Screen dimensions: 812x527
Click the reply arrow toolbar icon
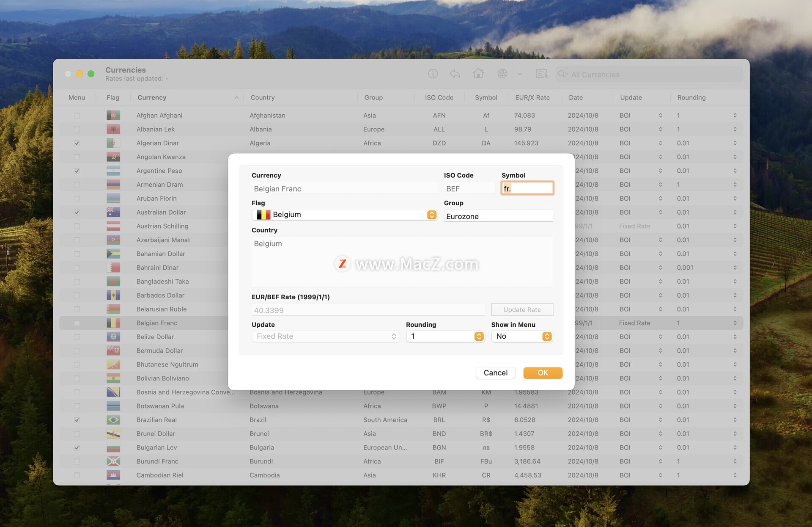pos(455,74)
